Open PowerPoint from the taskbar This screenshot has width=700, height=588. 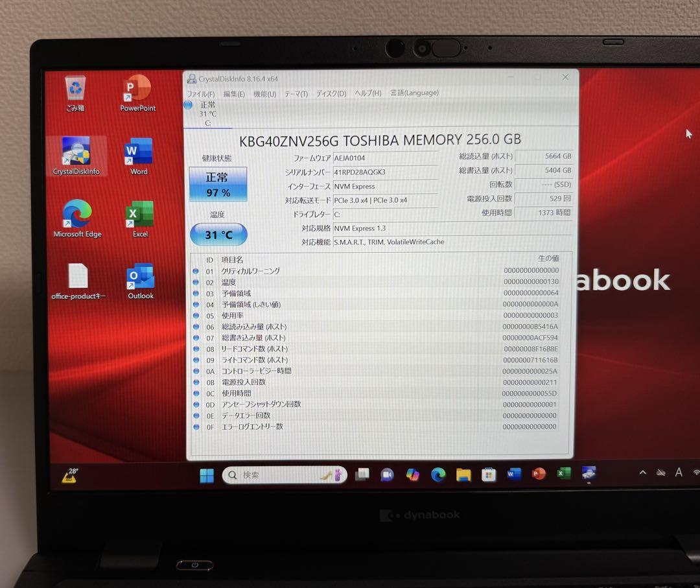[x=539, y=473]
